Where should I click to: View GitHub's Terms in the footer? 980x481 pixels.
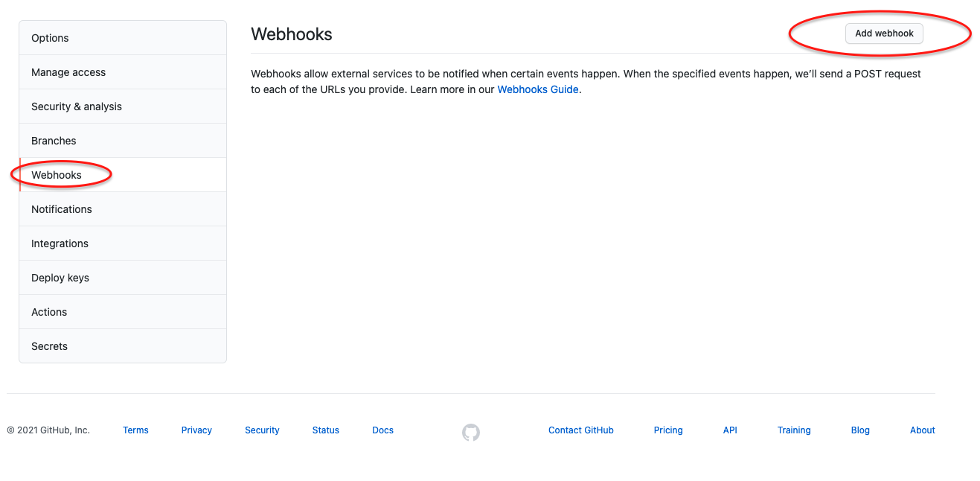pos(135,430)
